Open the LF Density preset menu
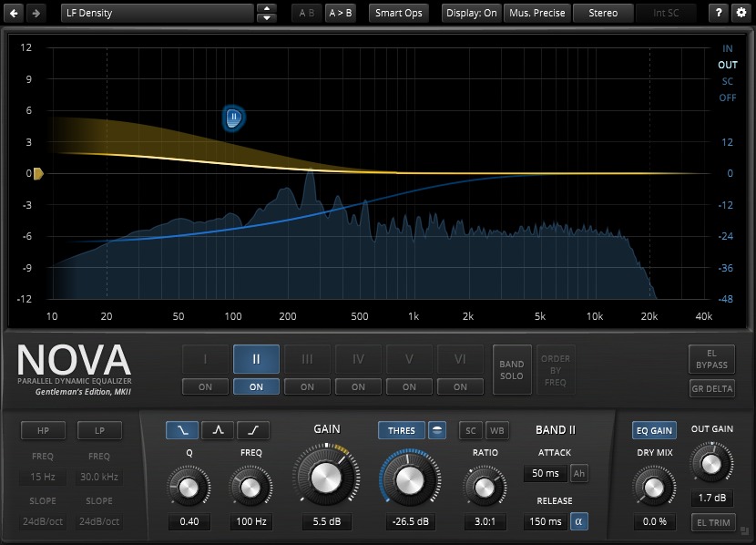The width and height of the screenshot is (756, 545). coord(155,13)
